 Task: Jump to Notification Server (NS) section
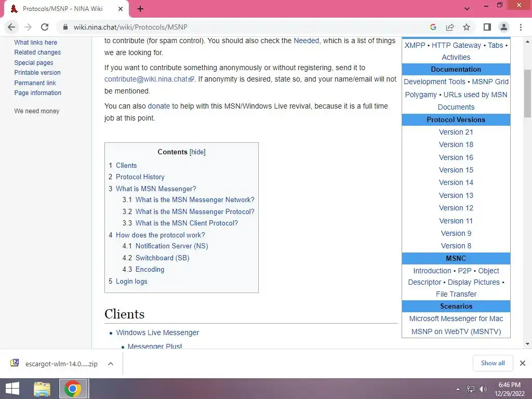tap(171, 246)
